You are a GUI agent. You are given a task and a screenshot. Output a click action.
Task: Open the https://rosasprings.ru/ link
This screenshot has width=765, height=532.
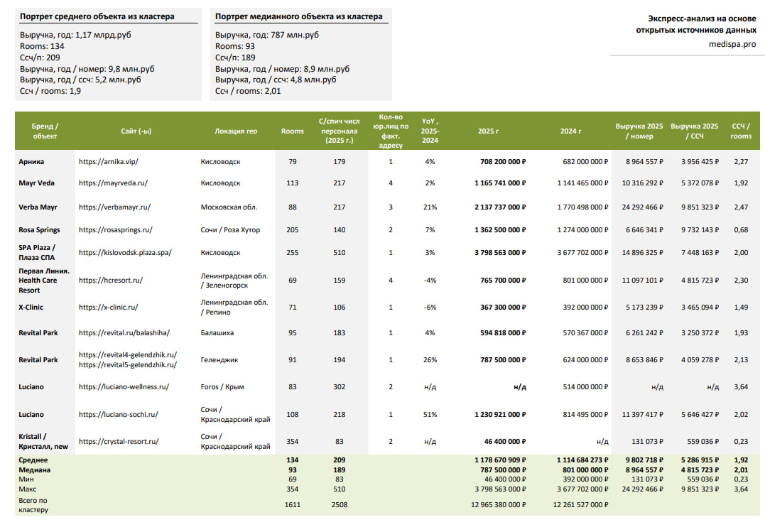click(116, 230)
